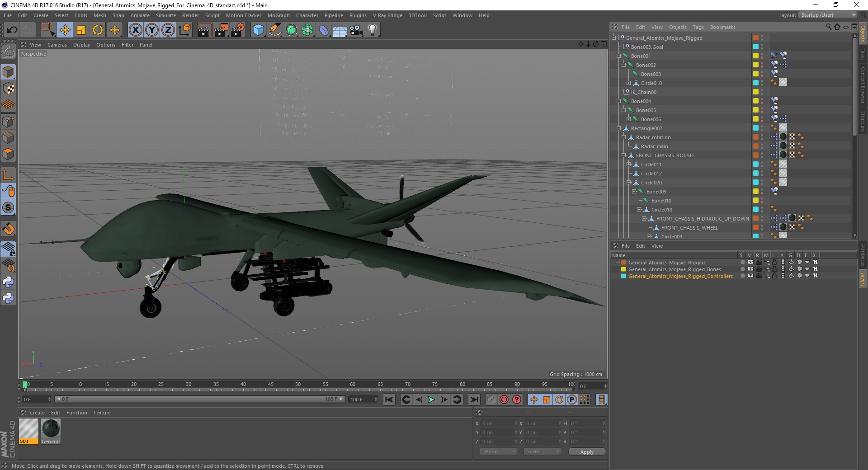This screenshot has width=868, height=470.
Task: Open the Deformer objects icon
Action: click(x=324, y=30)
